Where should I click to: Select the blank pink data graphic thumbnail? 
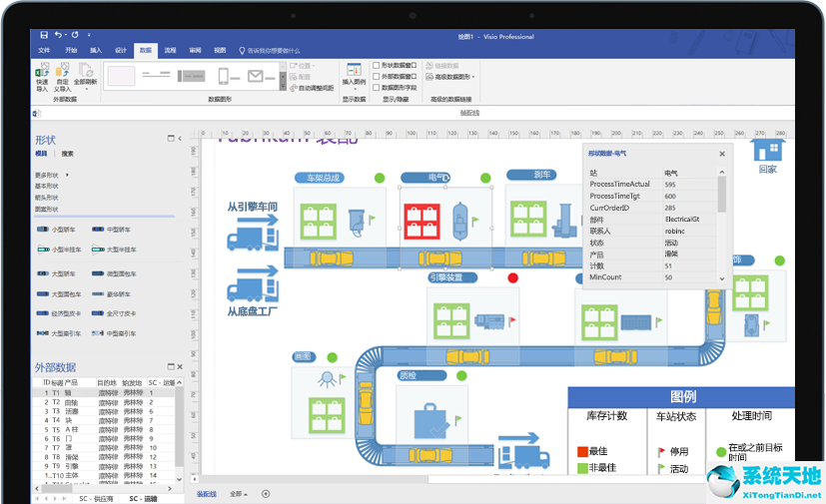click(x=121, y=76)
